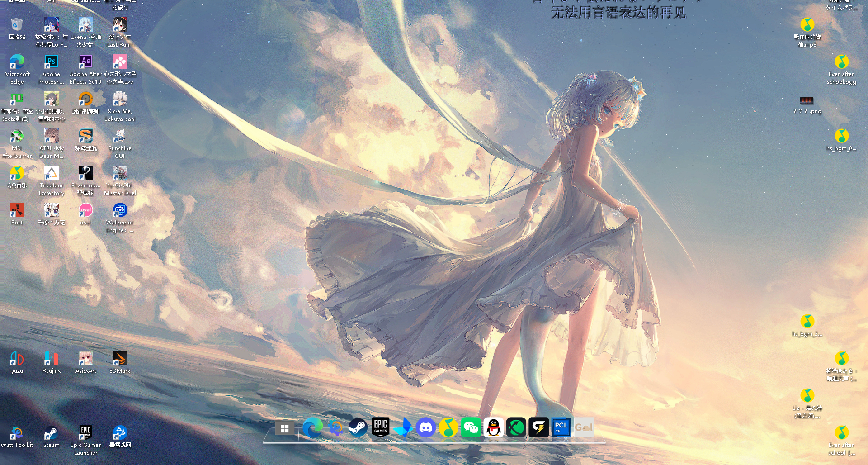868x465 pixels.
Task: Open the Wallpaper Engine desktop shortcut
Action: click(x=120, y=211)
